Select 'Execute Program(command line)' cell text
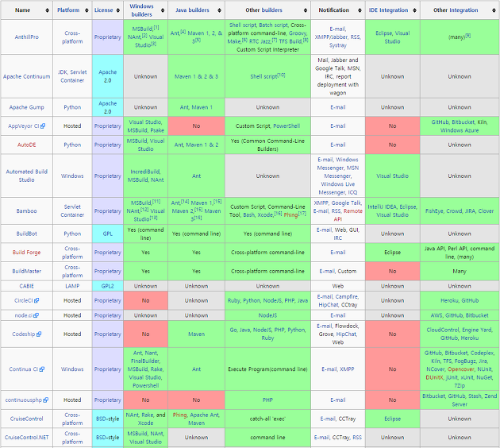500x448 pixels. 267,369
